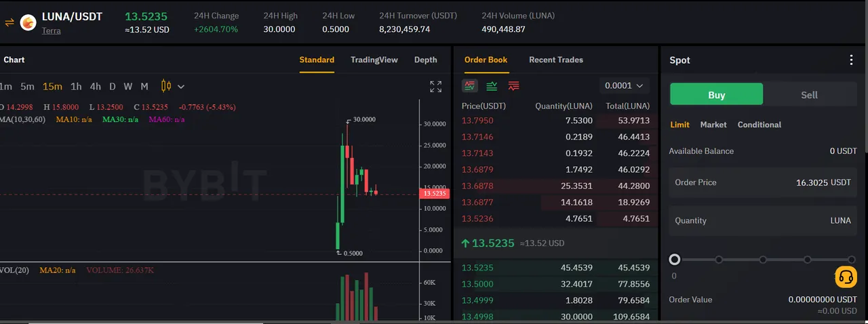The width and height of the screenshot is (868, 324).
Task: Click the LUNA/USDT pair name
Action: tap(72, 16)
